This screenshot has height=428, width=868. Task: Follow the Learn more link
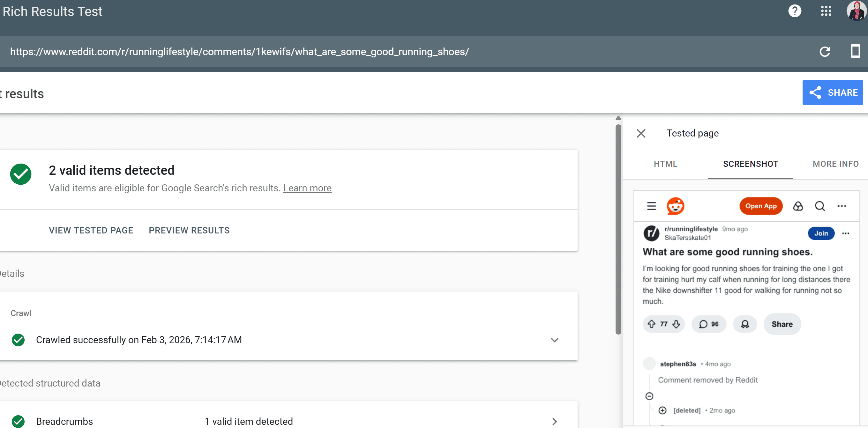pos(307,188)
